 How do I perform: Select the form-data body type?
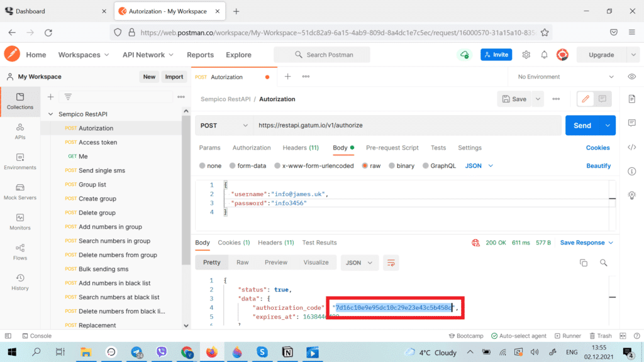[x=248, y=166]
